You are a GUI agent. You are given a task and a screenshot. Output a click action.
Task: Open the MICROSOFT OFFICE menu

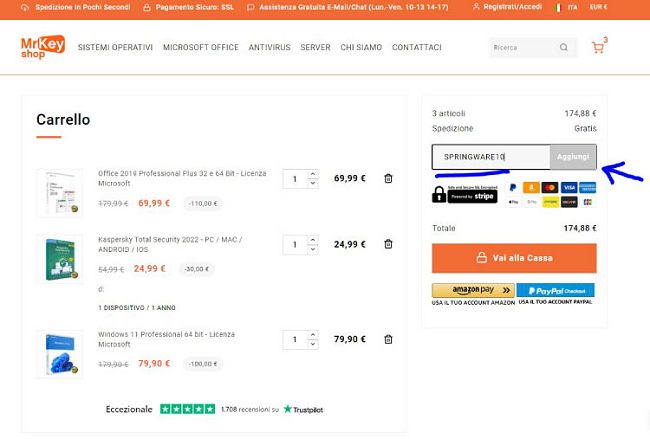(201, 47)
